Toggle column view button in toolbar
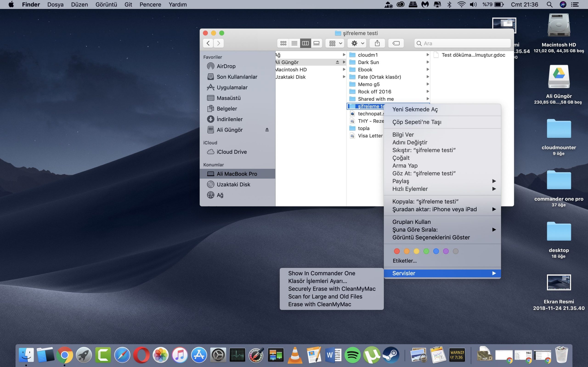Viewport: 588px width, 367px height. (x=305, y=43)
